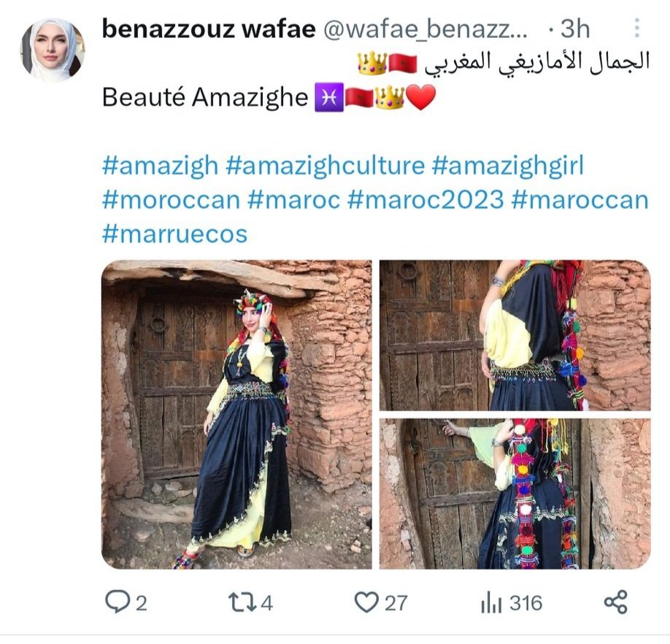Open the three-dot more options menu

coord(636,28)
